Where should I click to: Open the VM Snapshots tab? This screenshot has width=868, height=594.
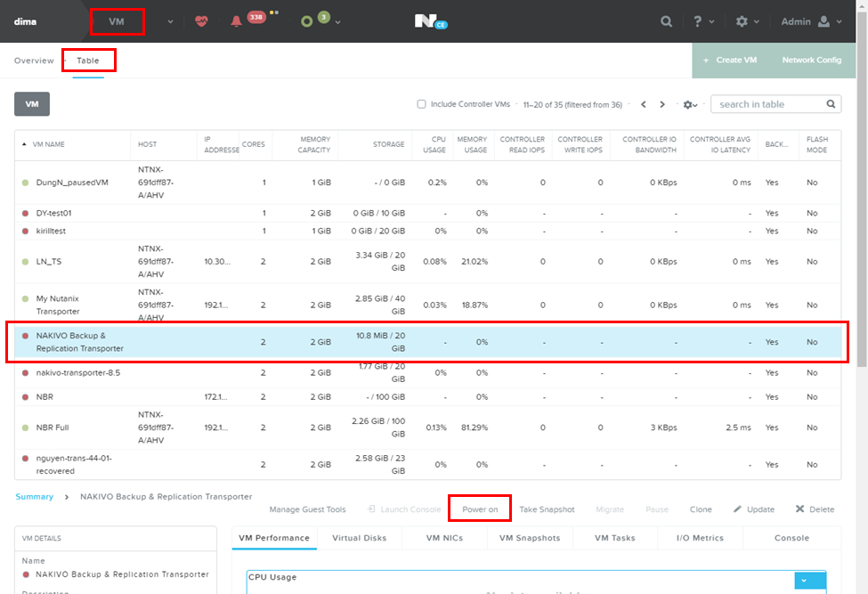point(529,538)
